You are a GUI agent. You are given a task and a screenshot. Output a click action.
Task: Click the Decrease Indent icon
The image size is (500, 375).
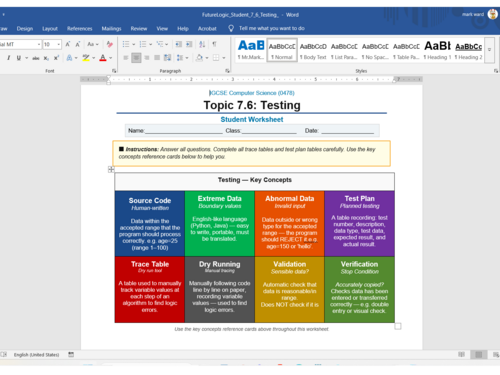(179, 44)
